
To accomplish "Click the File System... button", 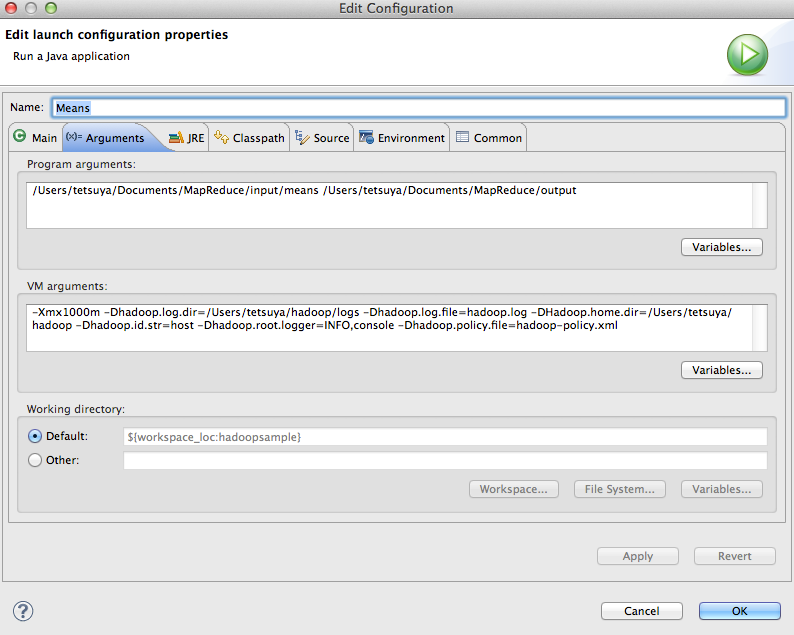I will coord(619,489).
